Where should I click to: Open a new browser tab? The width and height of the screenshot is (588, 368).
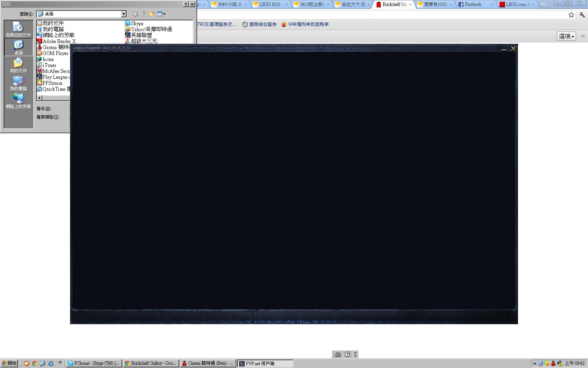point(543,5)
